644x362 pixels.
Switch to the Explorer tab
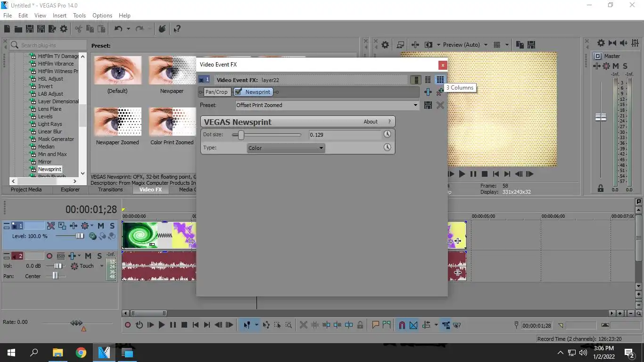pyautogui.click(x=70, y=189)
